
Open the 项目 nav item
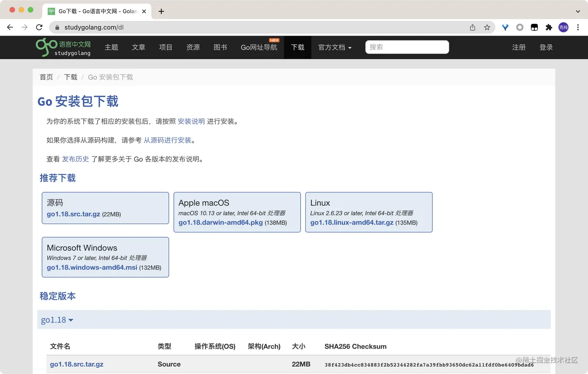[166, 47]
